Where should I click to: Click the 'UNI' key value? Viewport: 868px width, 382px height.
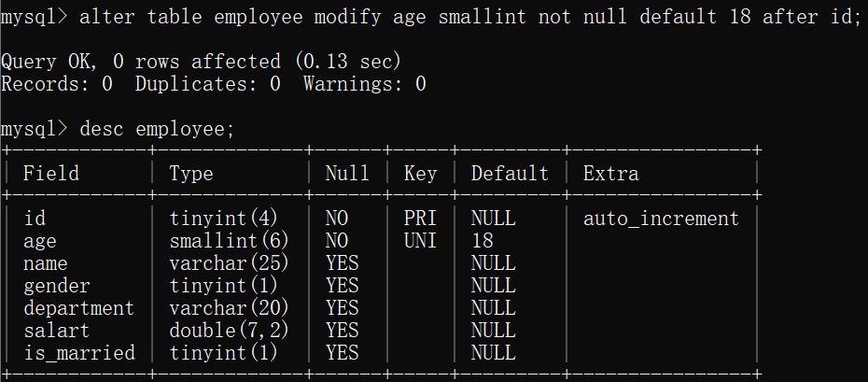[x=420, y=241]
